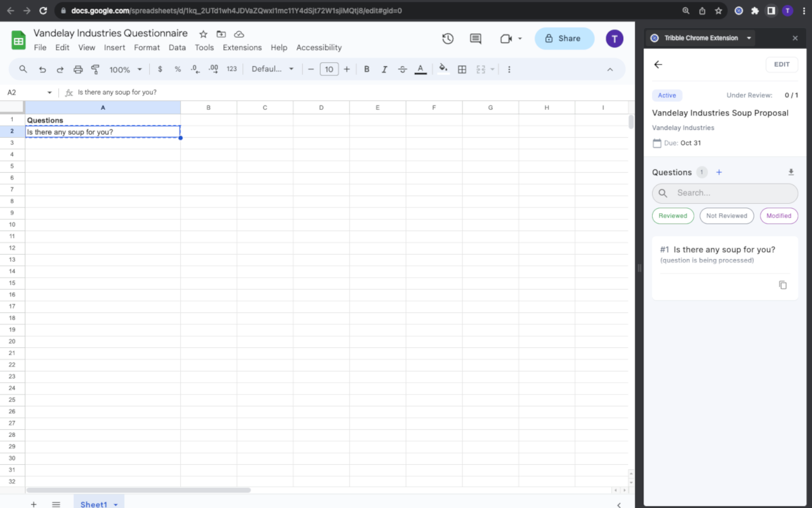812x508 pixels.
Task: Open version history clock icon
Action: click(x=448, y=39)
